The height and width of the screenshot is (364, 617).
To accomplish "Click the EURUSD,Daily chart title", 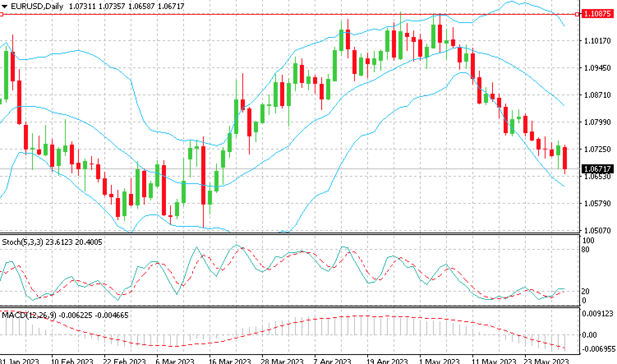I will (37, 6).
